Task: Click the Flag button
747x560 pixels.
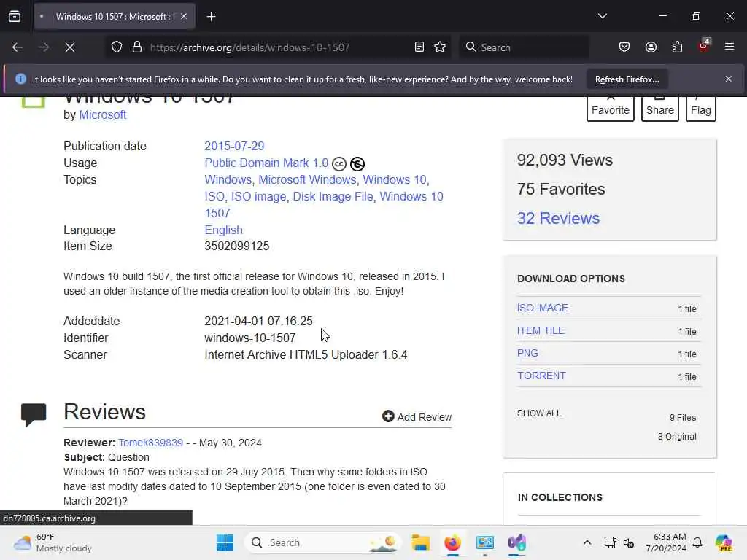Action: (701, 109)
